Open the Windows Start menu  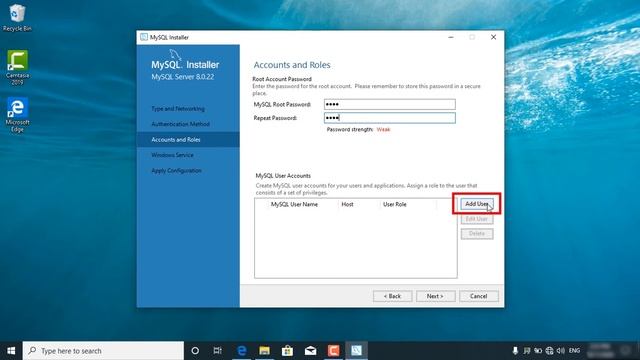pos(11,351)
